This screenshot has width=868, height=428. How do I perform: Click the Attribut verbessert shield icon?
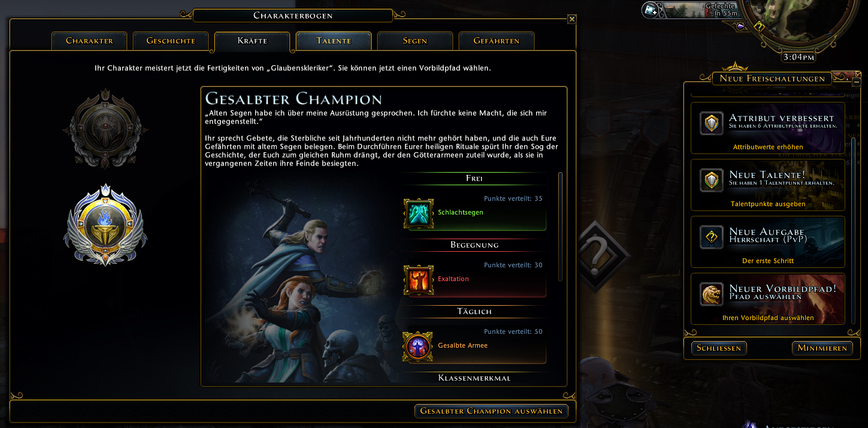point(712,123)
